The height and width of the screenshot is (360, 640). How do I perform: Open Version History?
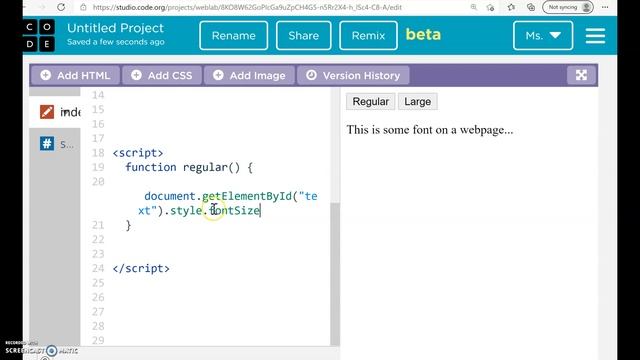353,76
